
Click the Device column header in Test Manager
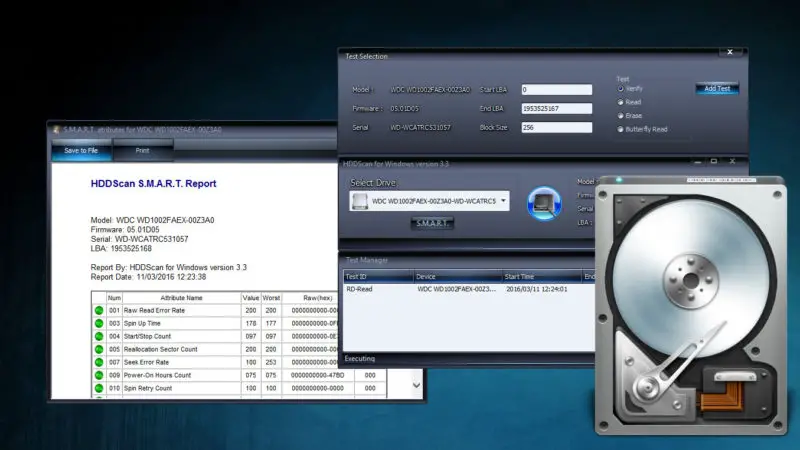(458, 277)
